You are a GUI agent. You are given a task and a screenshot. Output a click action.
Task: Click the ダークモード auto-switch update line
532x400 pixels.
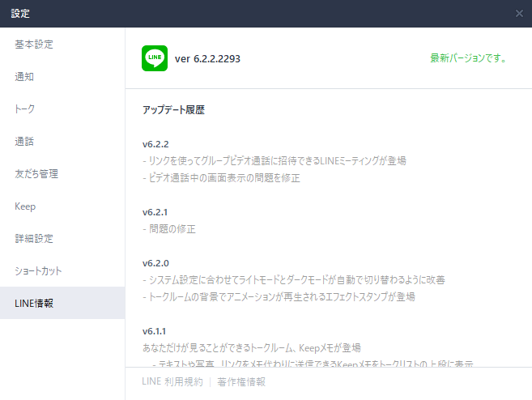pyautogui.click(x=294, y=280)
